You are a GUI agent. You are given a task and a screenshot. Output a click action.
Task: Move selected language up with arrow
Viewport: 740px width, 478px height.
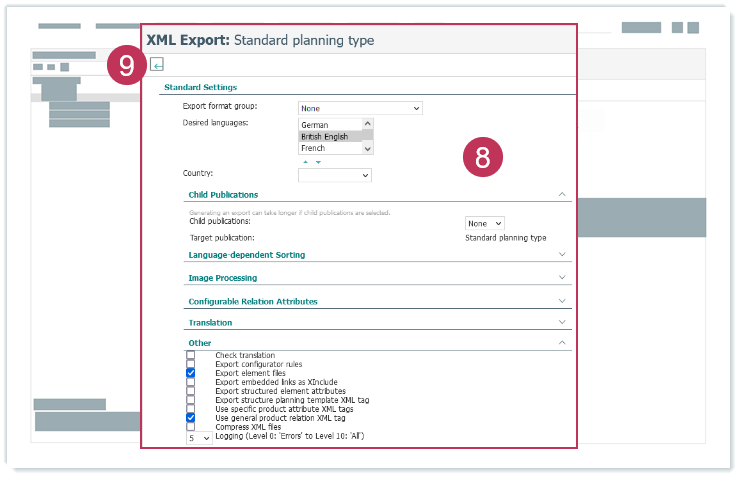click(x=306, y=161)
